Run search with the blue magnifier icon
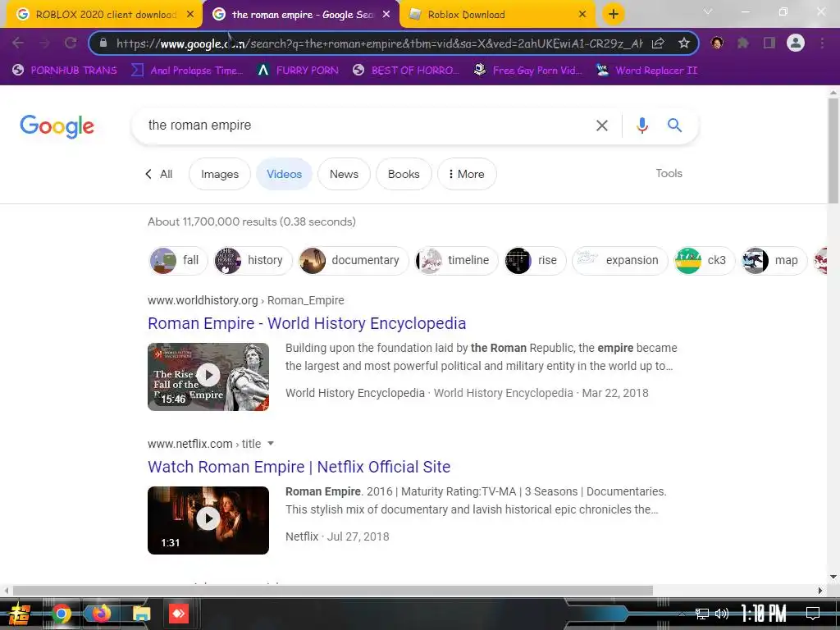Image resolution: width=840 pixels, height=630 pixels. tap(674, 126)
